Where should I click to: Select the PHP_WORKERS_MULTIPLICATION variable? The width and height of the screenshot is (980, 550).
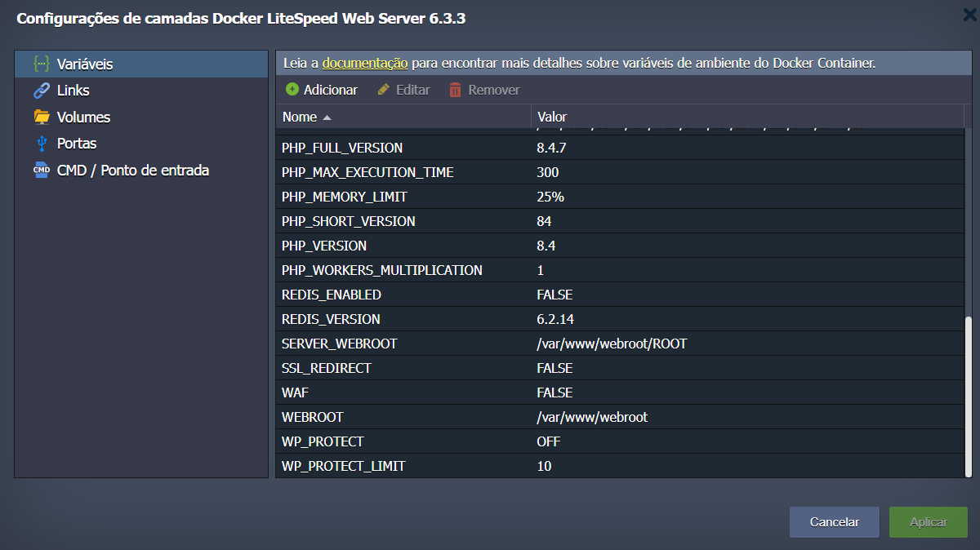click(x=382, y=270)
